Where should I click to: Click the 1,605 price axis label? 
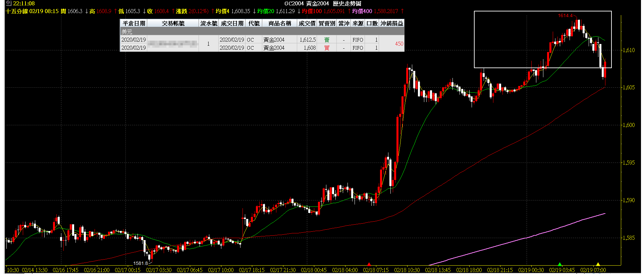pyautogui.click(x=629, y=87)
